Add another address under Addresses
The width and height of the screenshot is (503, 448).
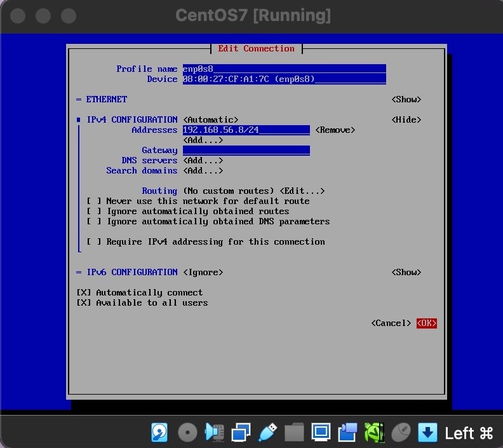203,140
